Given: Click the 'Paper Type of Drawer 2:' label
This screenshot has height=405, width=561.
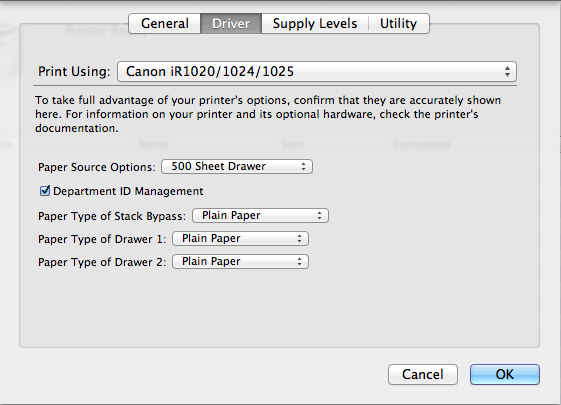Looking at the screenshot, I should tap(102, 262).
